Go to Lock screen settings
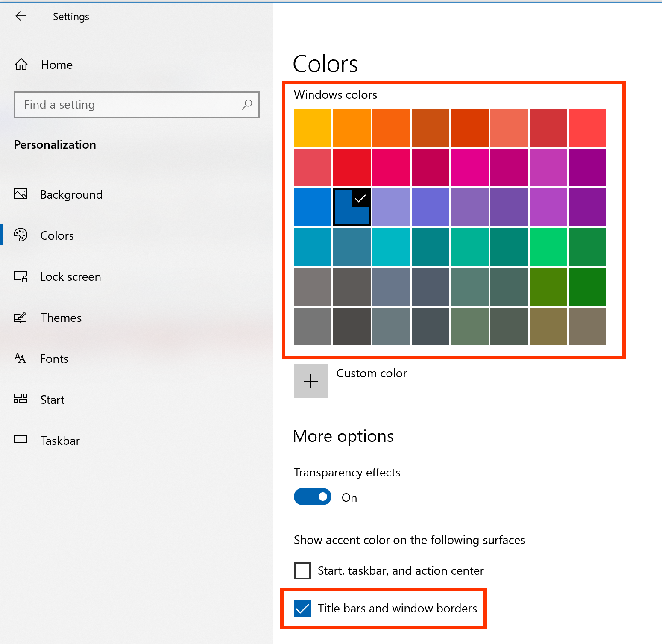Viewport: 662px width, 644px height. click(x=70, y=276)
